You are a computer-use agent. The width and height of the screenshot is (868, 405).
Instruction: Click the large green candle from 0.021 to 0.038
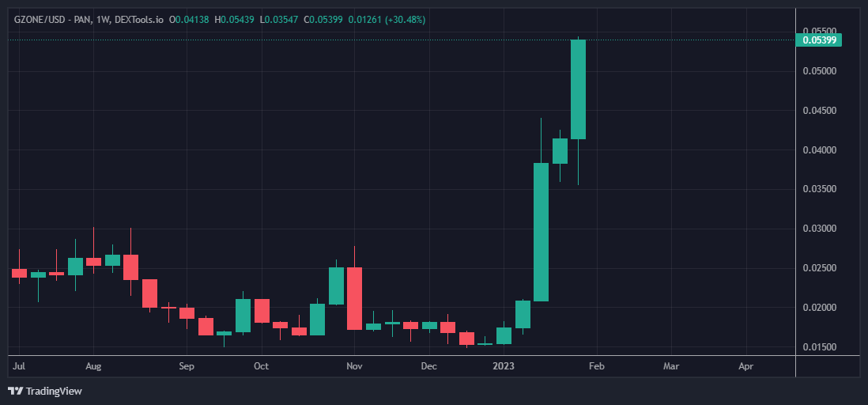click(541, 232)
